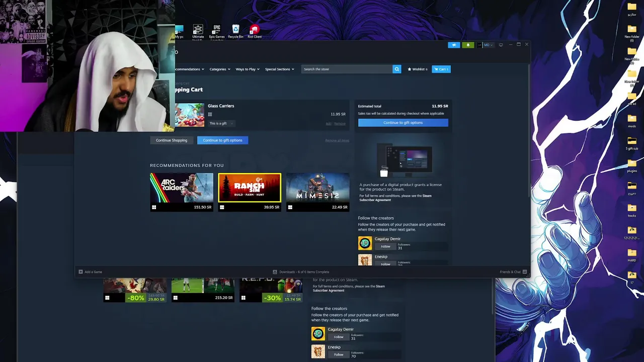Open the Steam announcements megaphone icon
This screenshot has width=644, height=362.
coord(454,45)
